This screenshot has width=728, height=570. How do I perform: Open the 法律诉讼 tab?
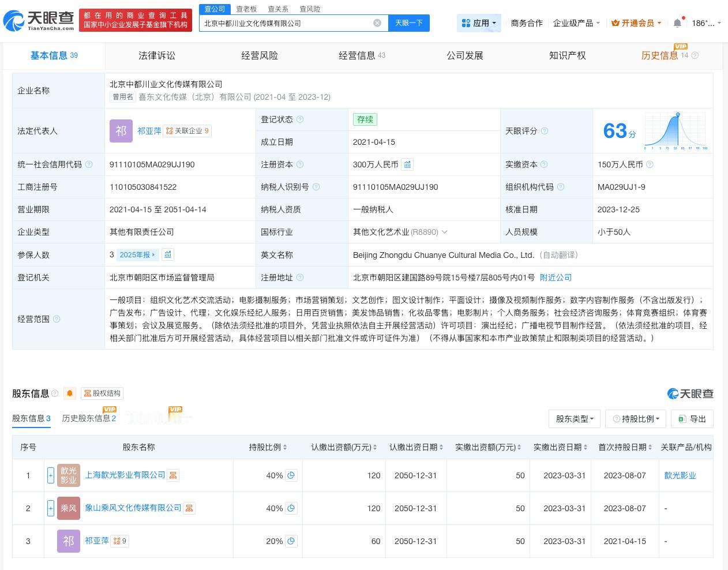[x=157, y=55]
